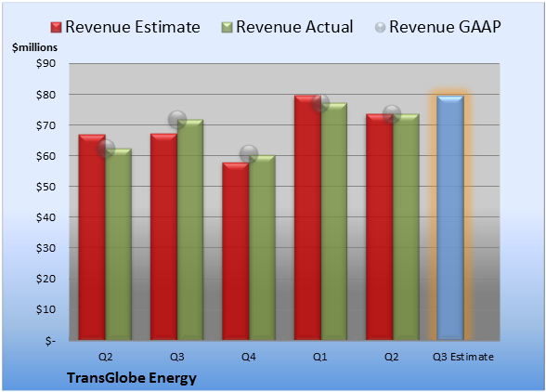
Task: Click the GAAP sphere marker above Q4
Action: click(249, 154)
